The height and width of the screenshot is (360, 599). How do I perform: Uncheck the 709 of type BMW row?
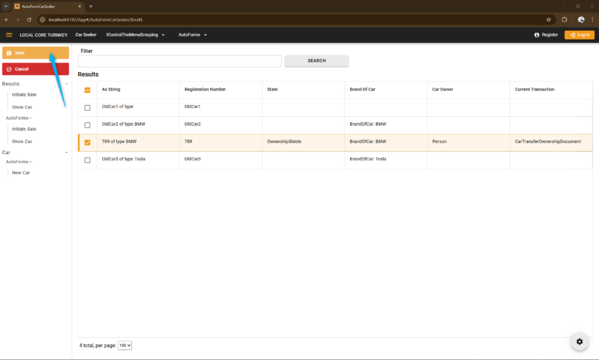point(87,143)
